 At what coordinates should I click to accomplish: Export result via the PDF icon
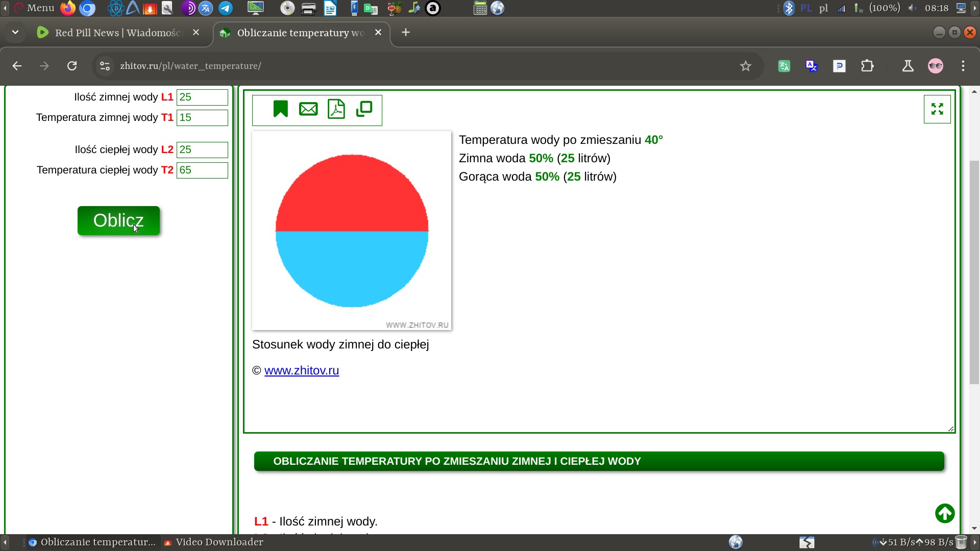pyautogui.click(x=336, y=109)
